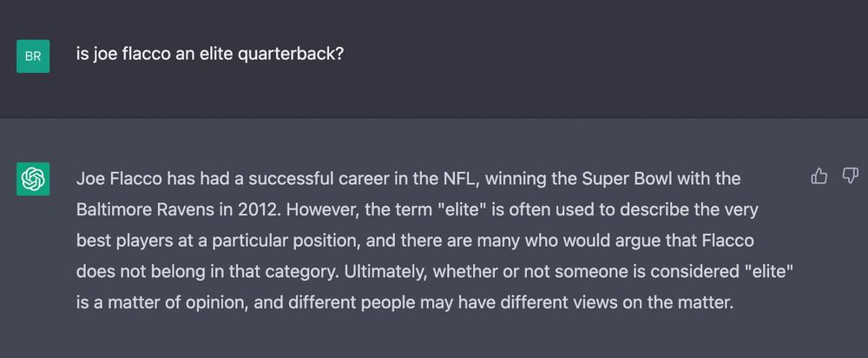Click the word "Ultimately" in the response
The image size is (868, 358).
(384, 271)
